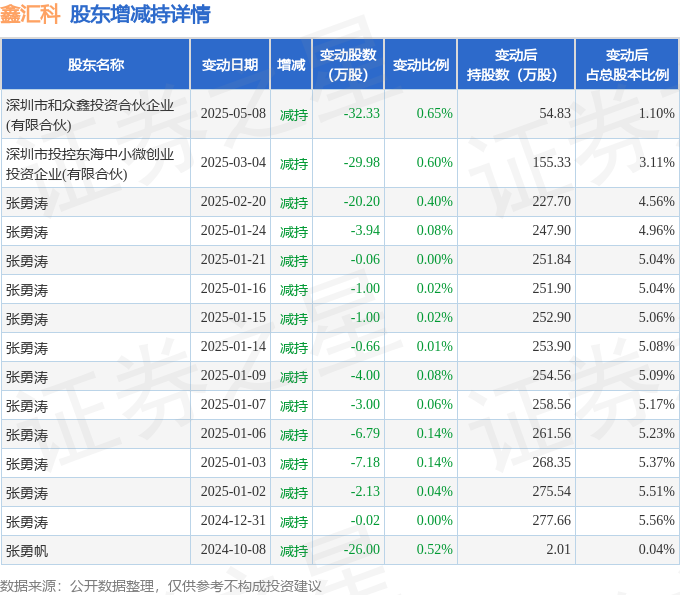Click the share change value -2.13
This screenshot has height=595, width=680.
[365, 491]
